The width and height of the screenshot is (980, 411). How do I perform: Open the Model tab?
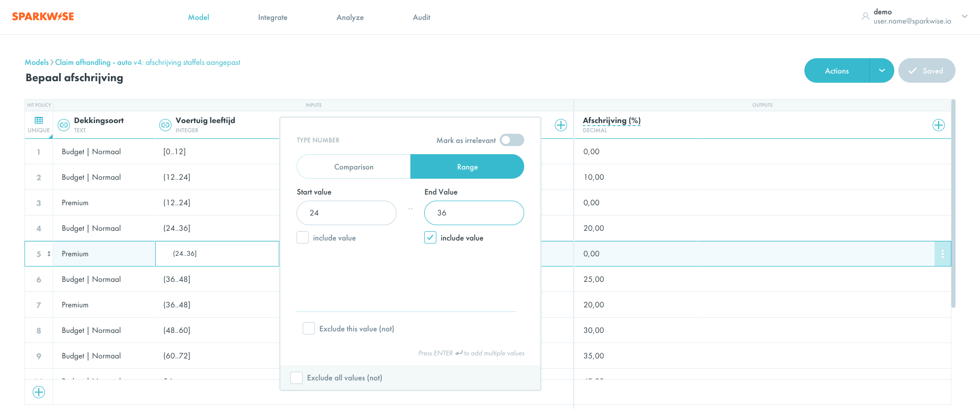point(199,17)
